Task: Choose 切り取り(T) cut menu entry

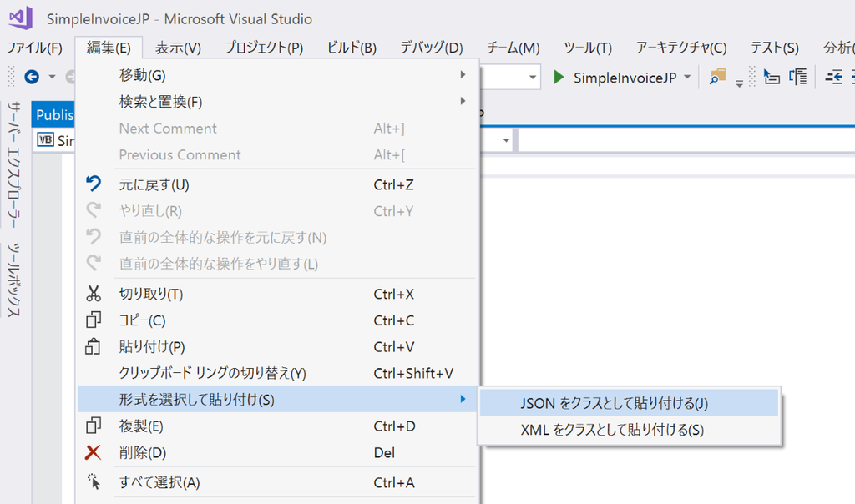Action: point(277,294)
